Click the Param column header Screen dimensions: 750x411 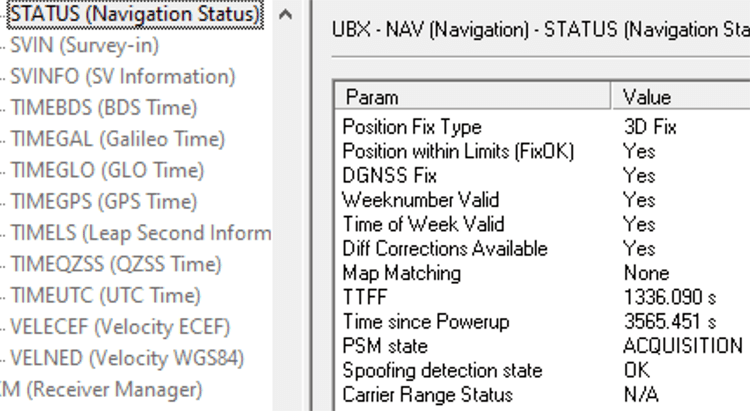tap(370, 97)
